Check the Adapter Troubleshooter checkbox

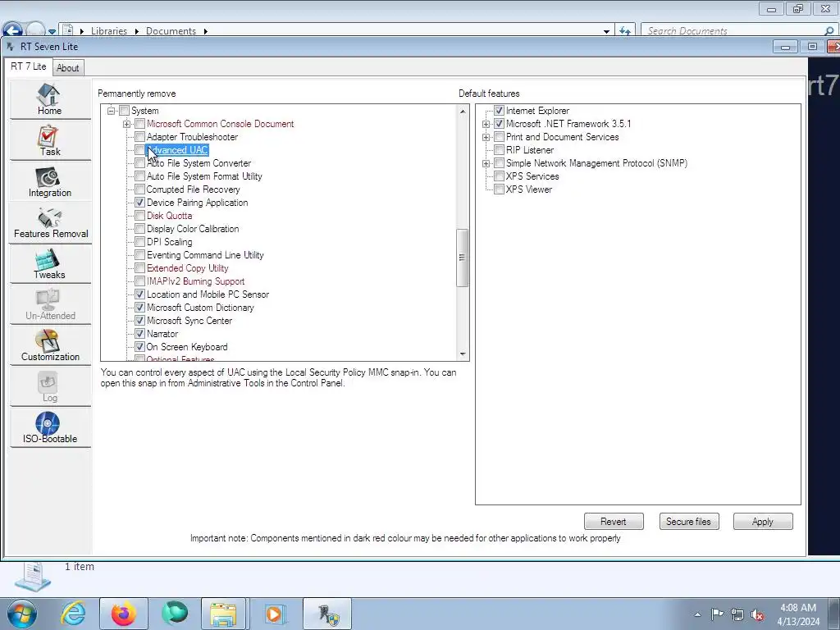coord(139,137)
